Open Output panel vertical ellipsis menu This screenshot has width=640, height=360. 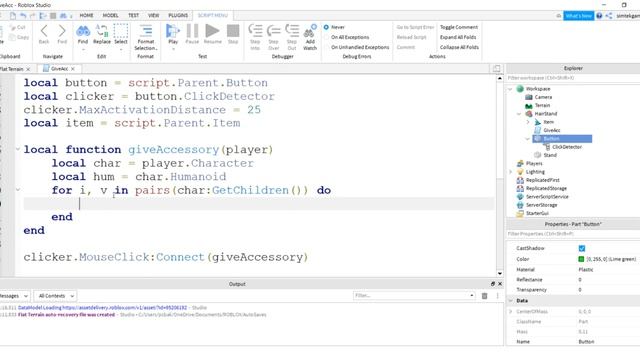tap(497, 296)
